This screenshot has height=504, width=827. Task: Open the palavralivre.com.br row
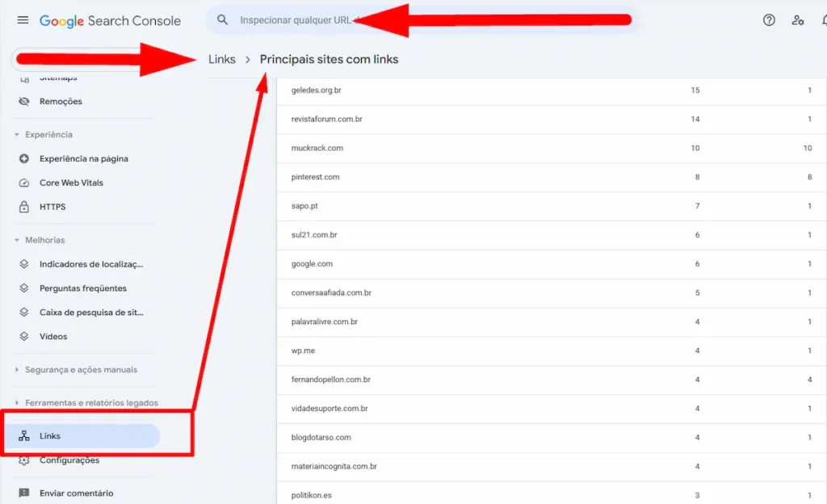tap(552, 322)
